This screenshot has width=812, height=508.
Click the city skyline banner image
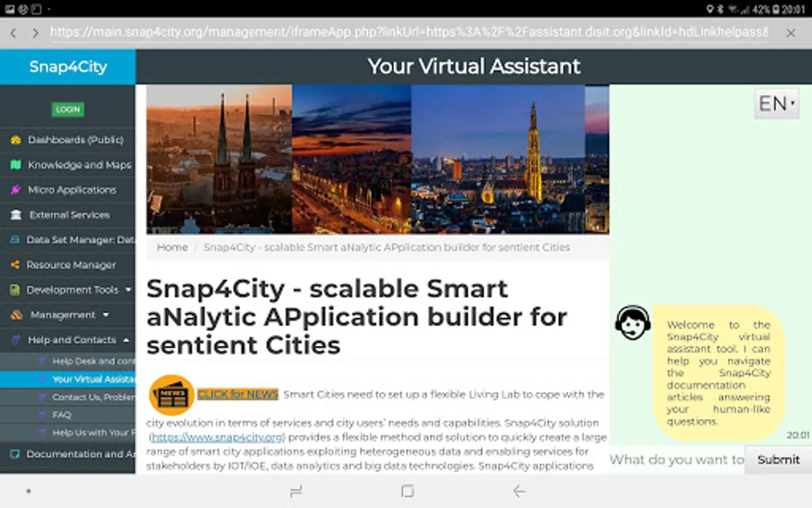point(377,159)
